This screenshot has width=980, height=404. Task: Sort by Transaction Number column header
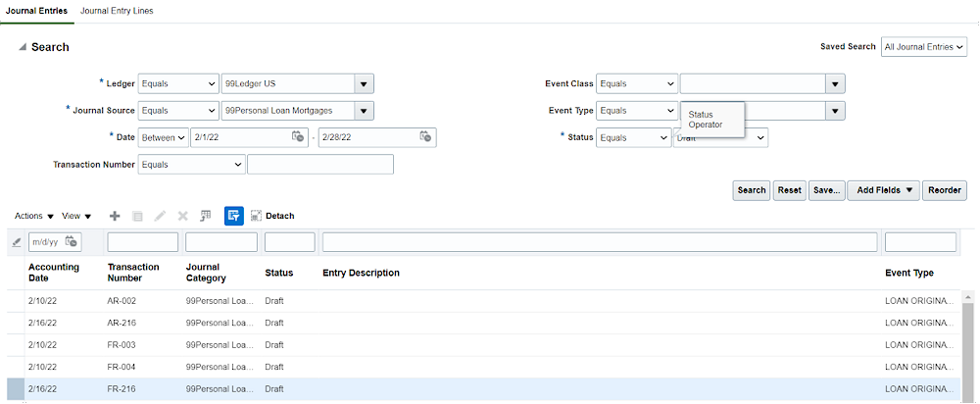pyautogui.click(x=133, y=273)
